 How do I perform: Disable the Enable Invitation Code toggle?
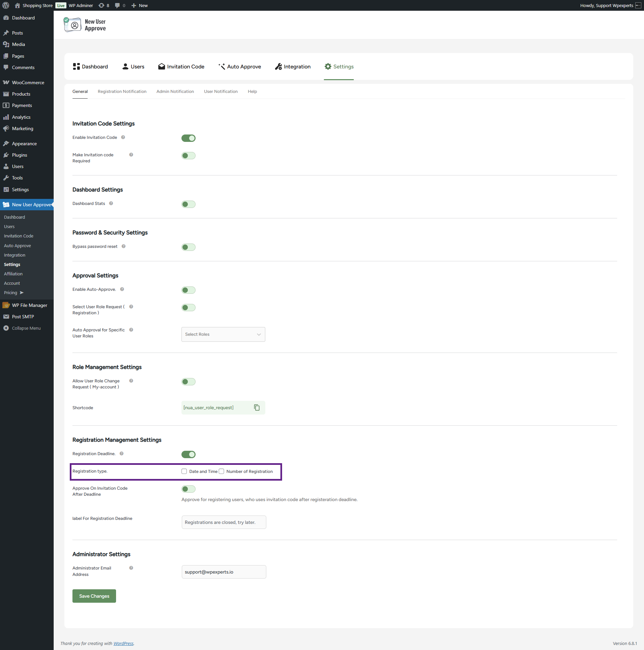[x=189, y=138]
